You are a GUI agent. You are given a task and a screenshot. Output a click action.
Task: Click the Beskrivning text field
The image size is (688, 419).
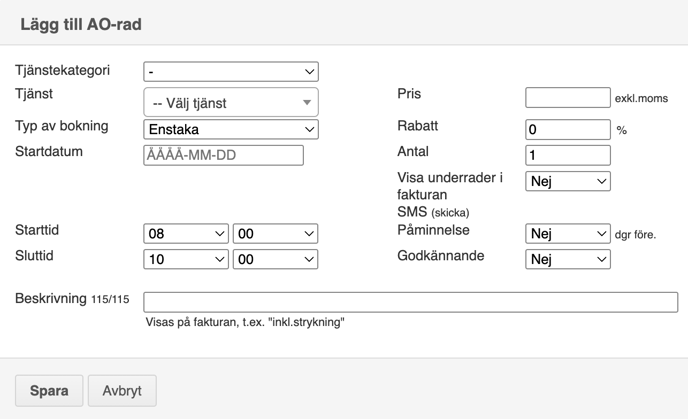point(411,302)
